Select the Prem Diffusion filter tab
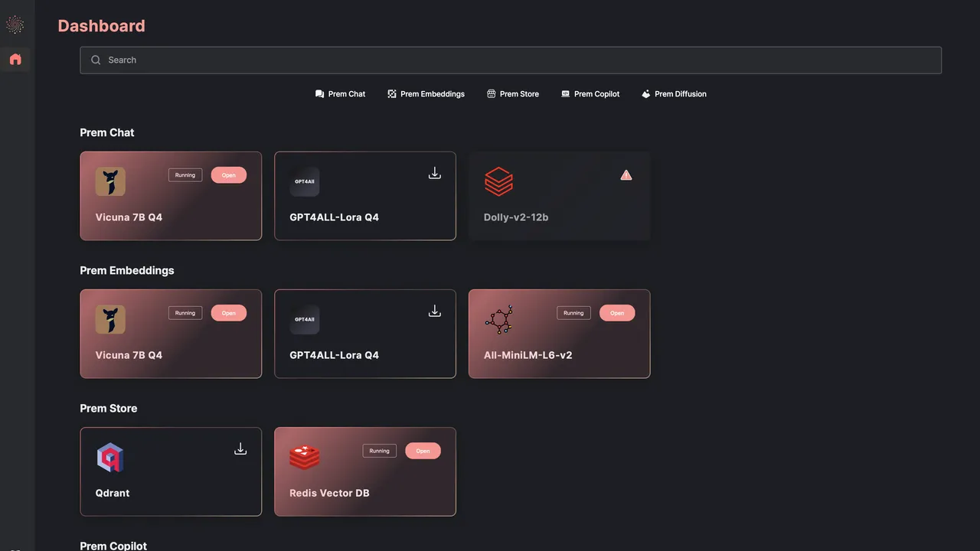This screenshot has width=980, height=551. 674,94
